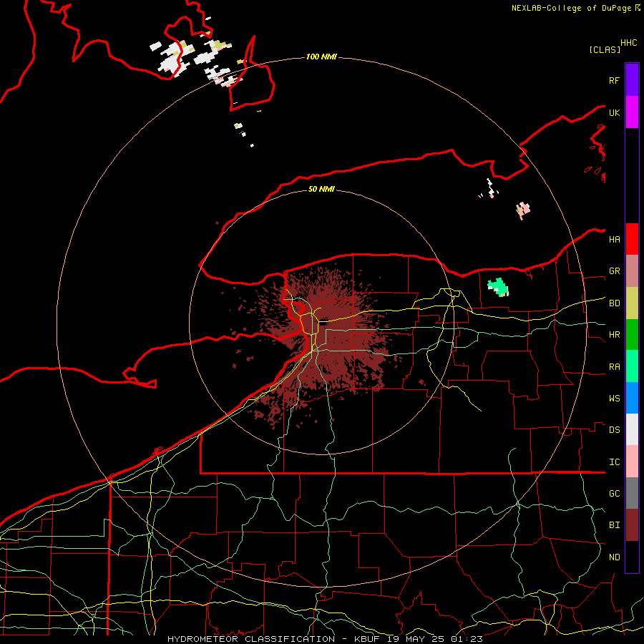Click the 50 NMI range ring label
Viewport: 644px width, 644px height.
point(321,189)
